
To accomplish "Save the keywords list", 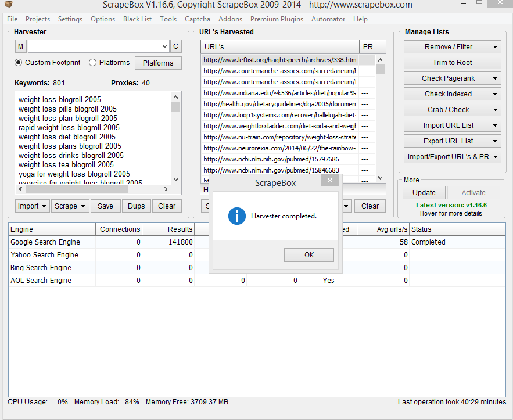I will tap(105, 206).
